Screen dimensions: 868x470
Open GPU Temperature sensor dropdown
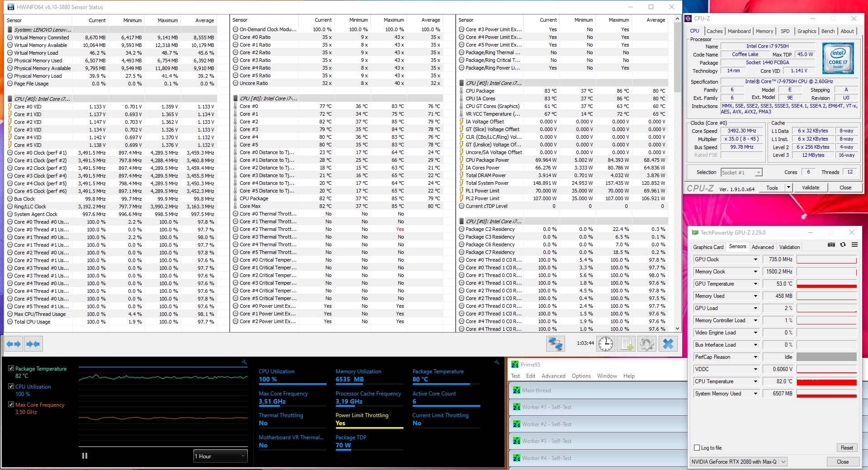755,284
